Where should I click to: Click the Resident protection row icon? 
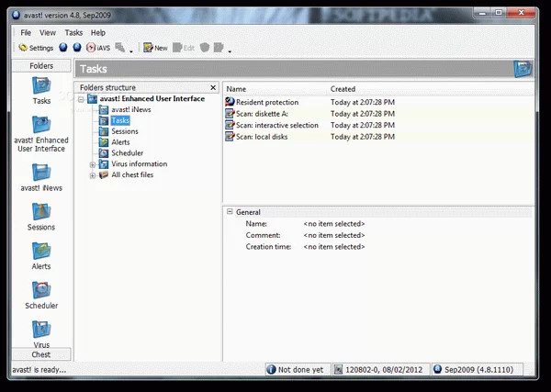coord(230,102)
